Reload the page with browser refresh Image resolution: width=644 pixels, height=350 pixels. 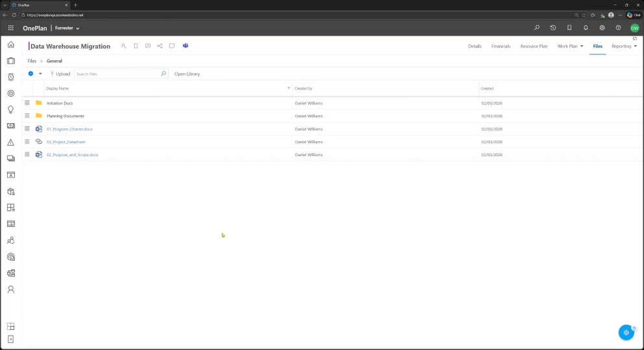pos(14,15)
